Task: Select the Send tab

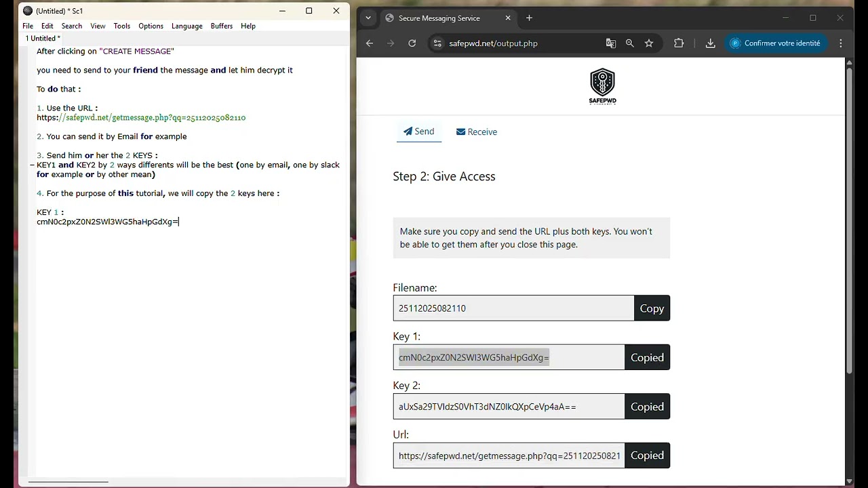Action: tap(419, 131)
